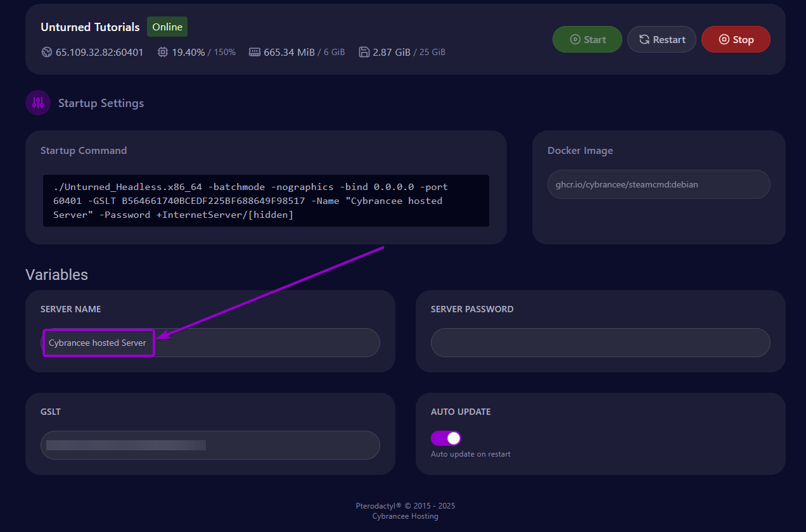Click the server address 65.109.32.82:60401
The image size is (806, 532).
tap(99, 52)
